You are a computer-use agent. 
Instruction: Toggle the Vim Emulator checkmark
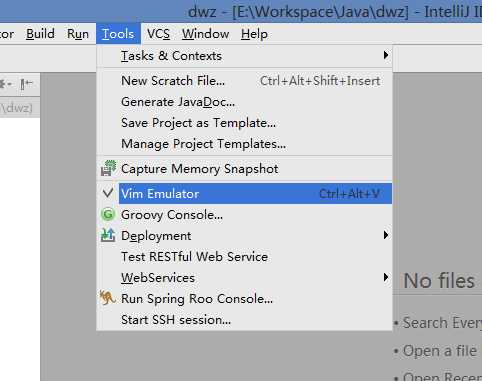(x=108, y=193)
